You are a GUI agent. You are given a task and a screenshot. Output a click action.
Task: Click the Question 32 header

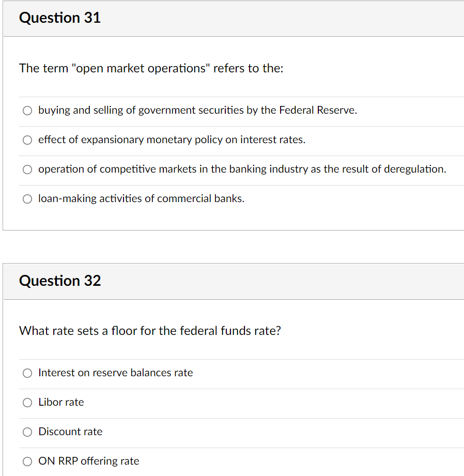(59, 281)
